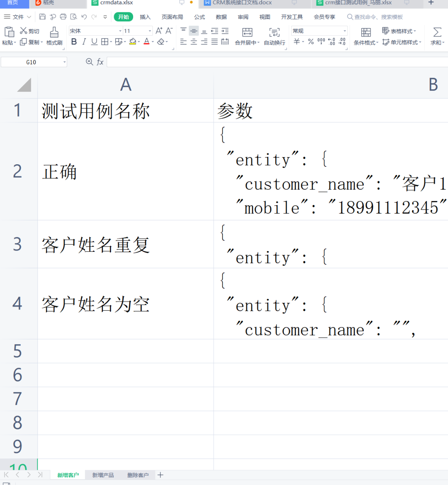Click the cell borders icon
448x485 pixels.
pos(105,42)
